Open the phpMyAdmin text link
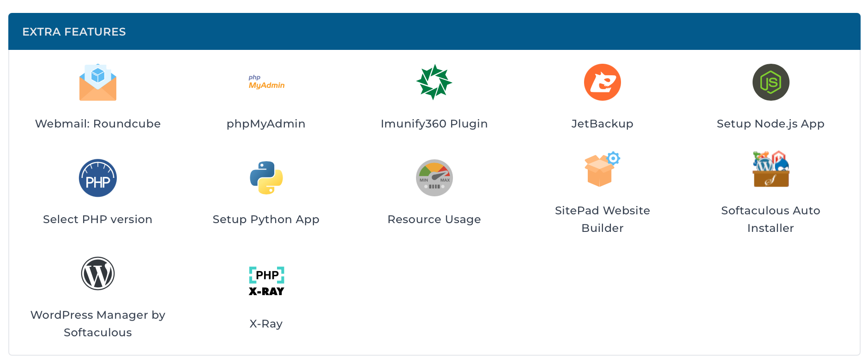Viewport: 868px width, 364px height. click(x=266, y=124)
